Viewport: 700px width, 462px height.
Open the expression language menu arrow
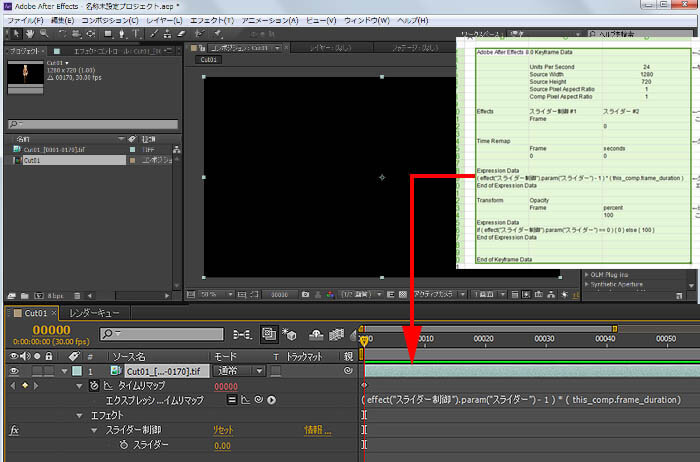272,400
